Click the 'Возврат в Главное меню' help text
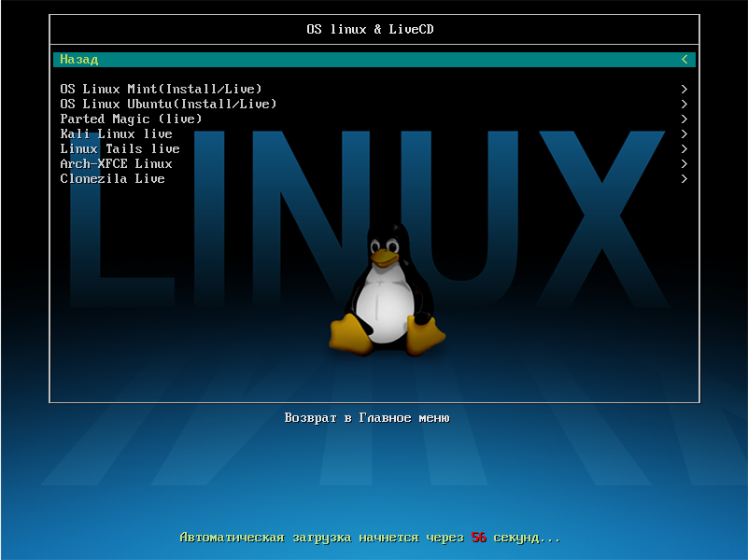The image size is (748, 560). (x=367, y=418)
